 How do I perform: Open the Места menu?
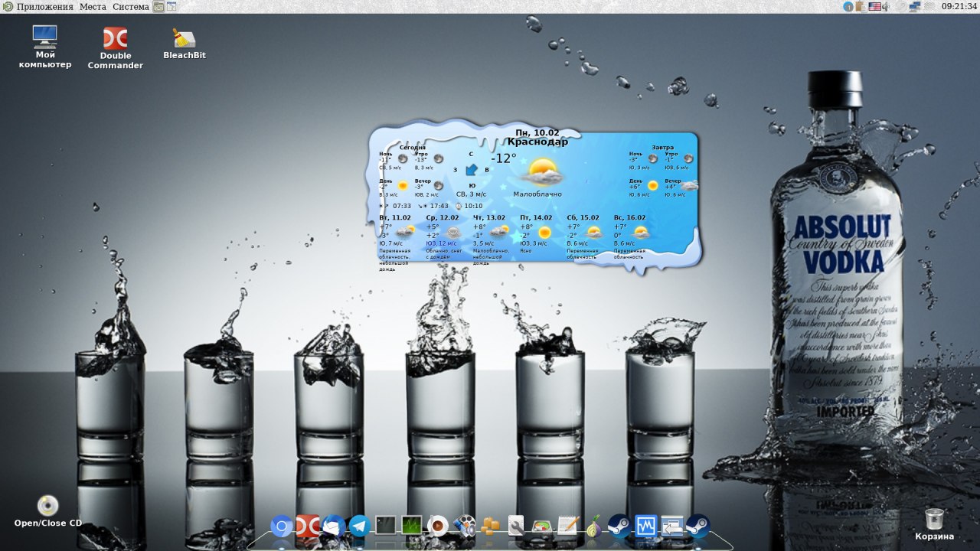(93, 6)
